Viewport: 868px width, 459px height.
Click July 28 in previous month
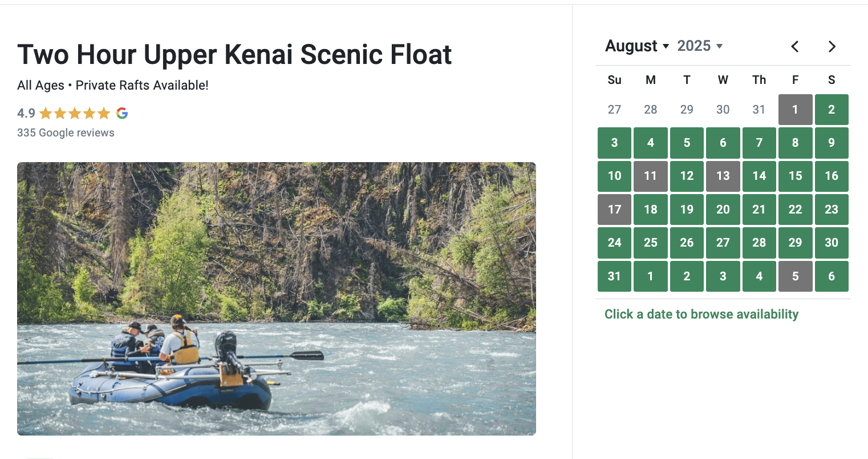(651, 110)
